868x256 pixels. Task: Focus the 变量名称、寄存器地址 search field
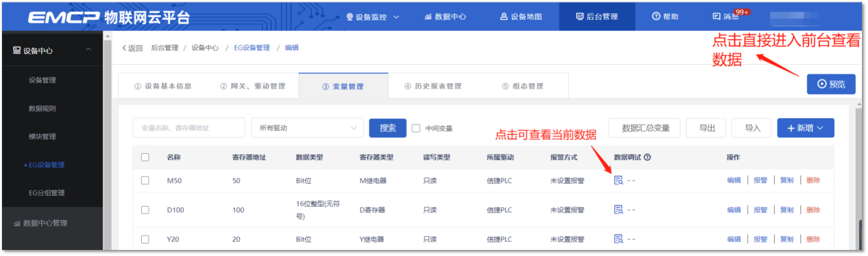[x=188, y=128]
